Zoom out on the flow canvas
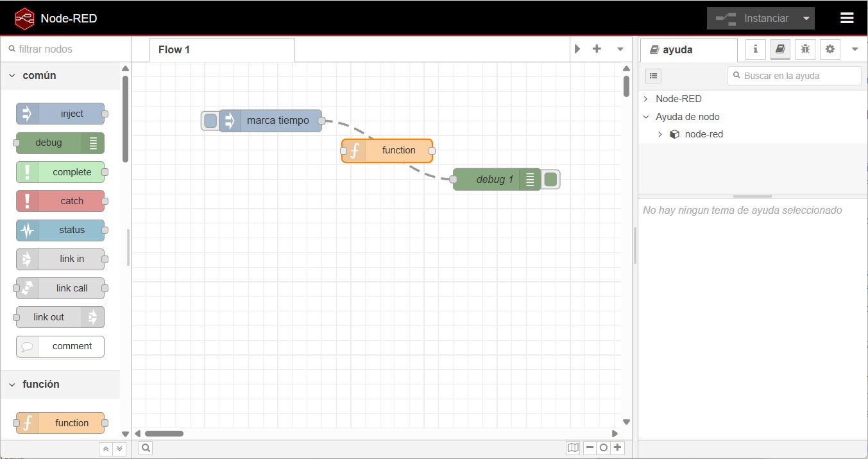The height and width of the screenshot is (459, 868). pos(590,447)
